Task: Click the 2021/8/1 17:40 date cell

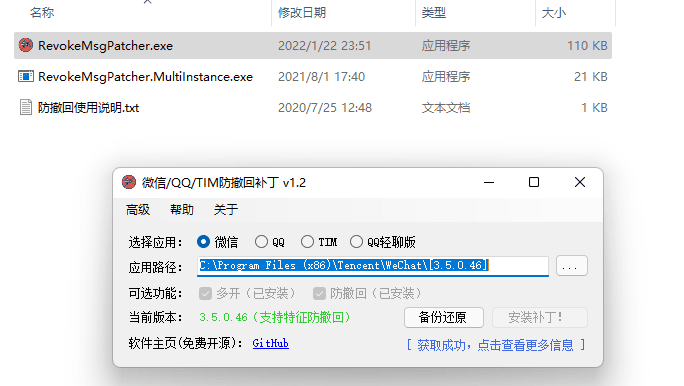Action: (x=321, y=77)
